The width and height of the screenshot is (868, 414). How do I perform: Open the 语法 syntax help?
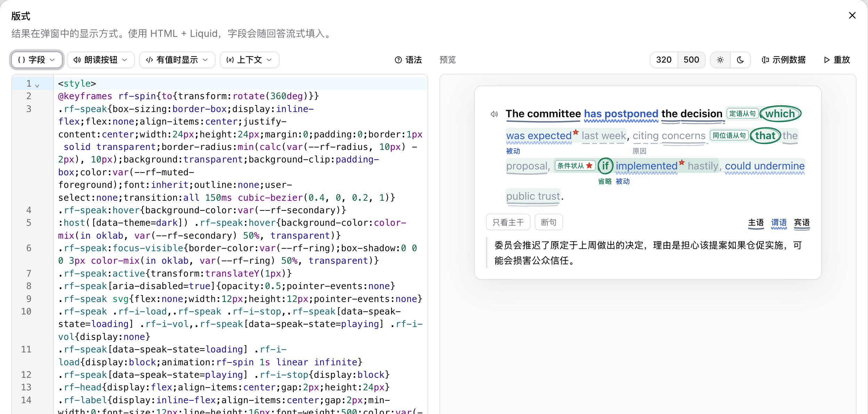pos(408,60)
